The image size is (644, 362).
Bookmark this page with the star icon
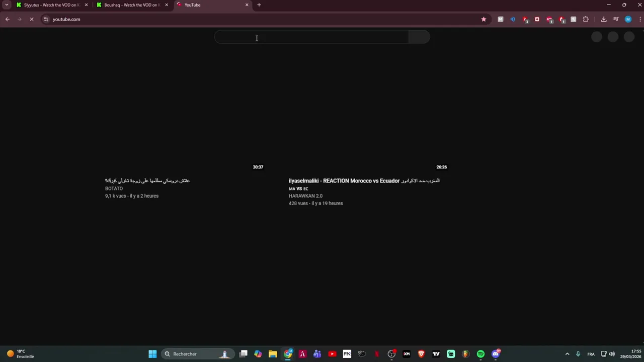coord(484,19)
